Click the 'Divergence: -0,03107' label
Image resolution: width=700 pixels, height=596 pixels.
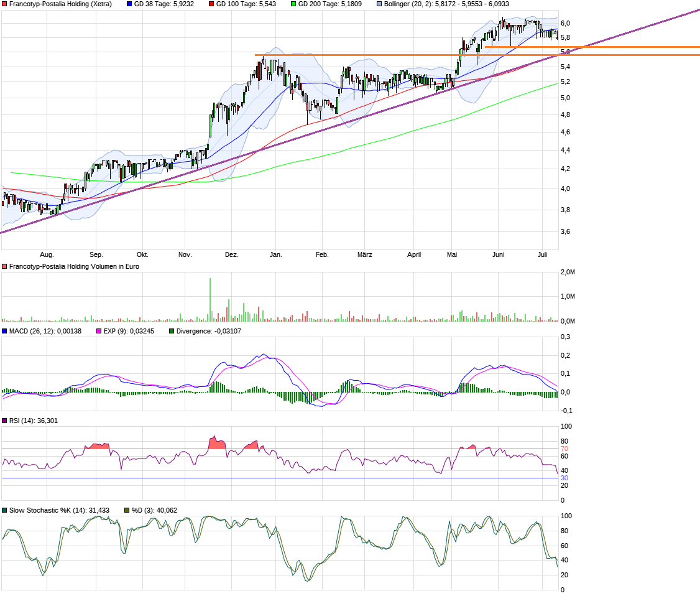coord(208,331)
